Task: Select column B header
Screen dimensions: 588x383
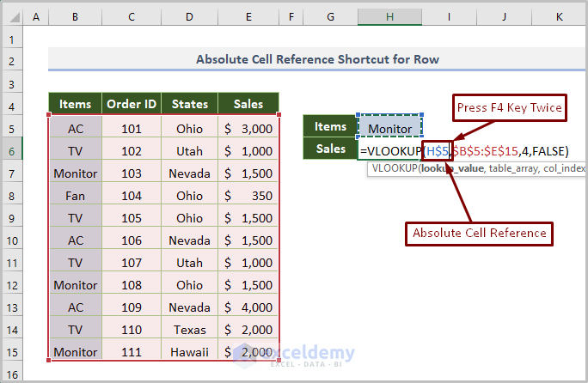Action: 75,17
